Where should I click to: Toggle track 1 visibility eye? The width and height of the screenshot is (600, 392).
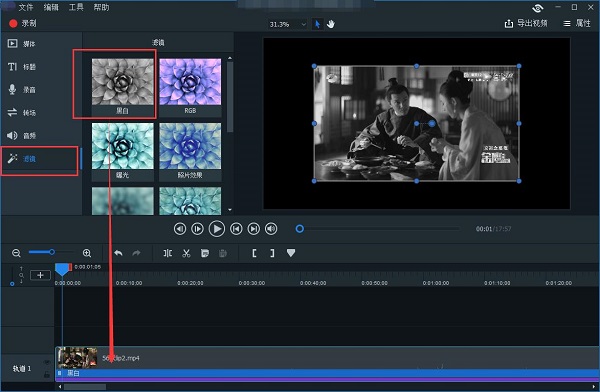[47, 362]
